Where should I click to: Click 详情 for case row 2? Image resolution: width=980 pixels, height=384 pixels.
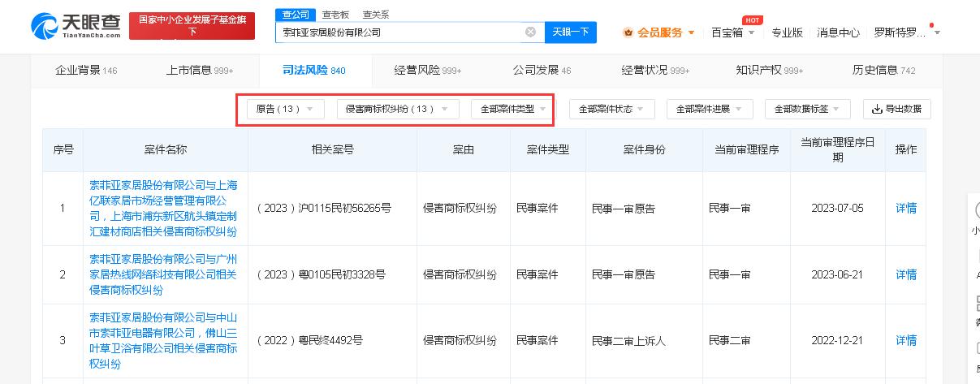pyautogui.click(x=906, y=274)
